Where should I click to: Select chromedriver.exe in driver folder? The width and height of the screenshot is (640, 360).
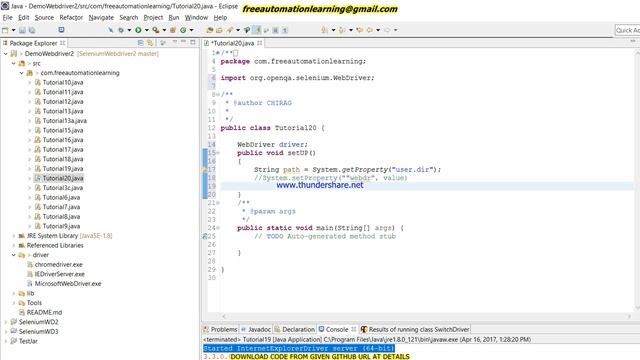pyautogui.click(x=58, y=264)
